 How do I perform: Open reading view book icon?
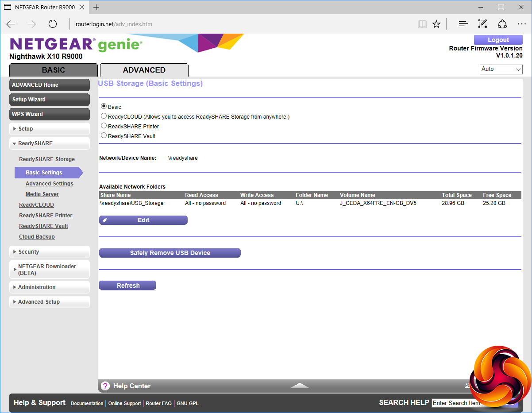pyautogui.click(x=422, y=24)
